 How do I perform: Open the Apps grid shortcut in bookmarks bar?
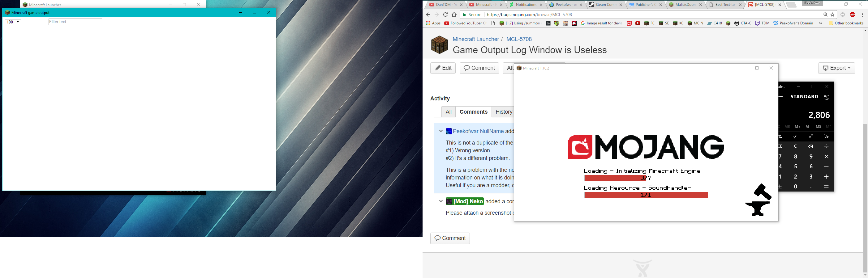pos(433,23)
